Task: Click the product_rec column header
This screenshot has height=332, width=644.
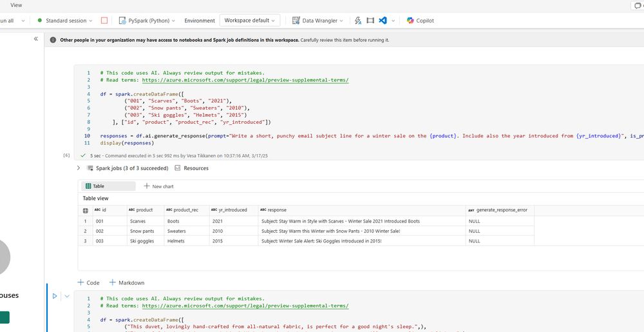Action: coord(187,210)
